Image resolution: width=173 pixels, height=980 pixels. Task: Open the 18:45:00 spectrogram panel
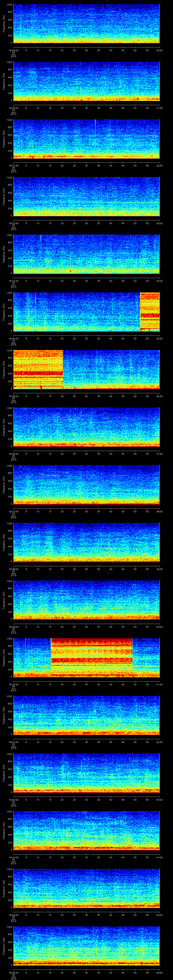click(86, 945)
